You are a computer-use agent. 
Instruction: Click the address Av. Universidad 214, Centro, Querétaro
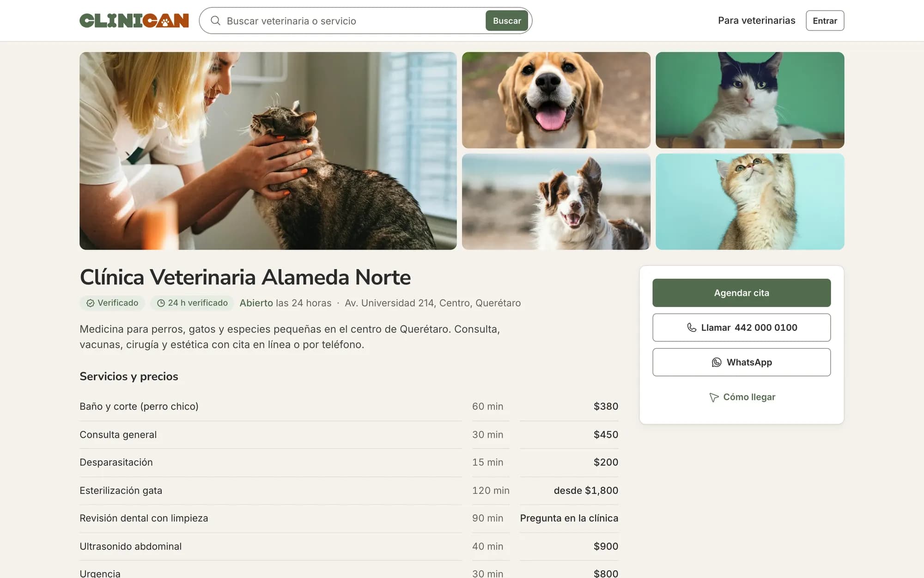click(x=432, y=303)
